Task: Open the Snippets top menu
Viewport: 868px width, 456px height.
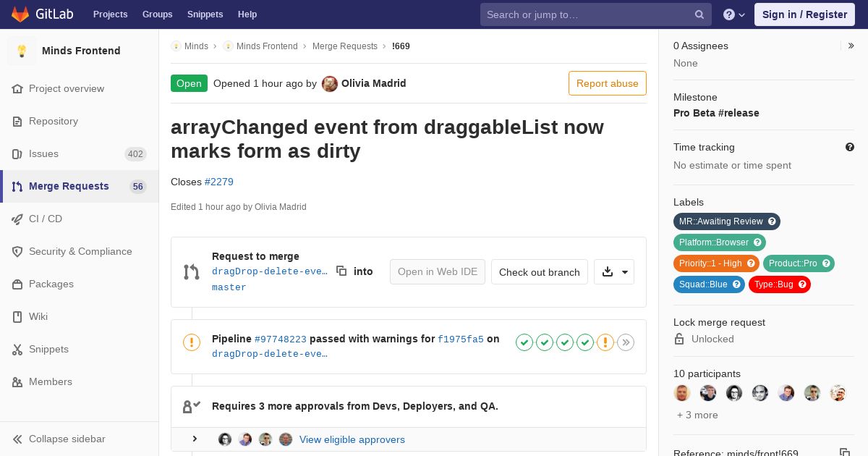Action: 205,14
